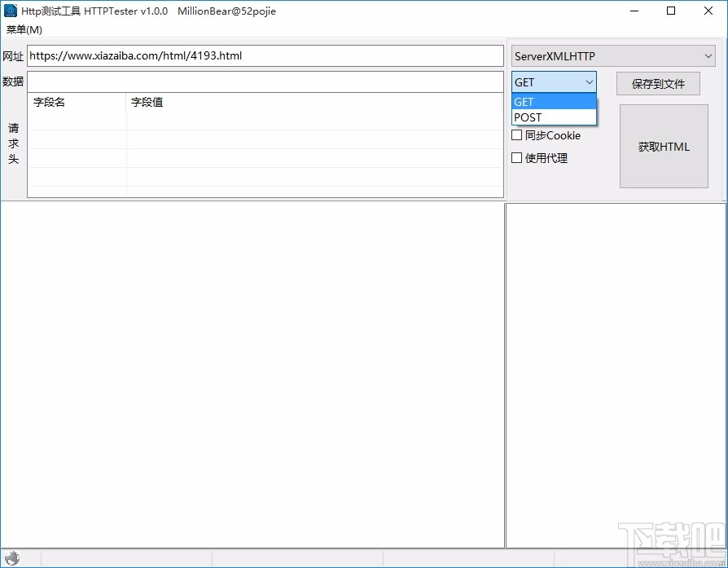Click the globe icon in the status bar
Viewport: 728px width, 568px height.
coord(13,557)
